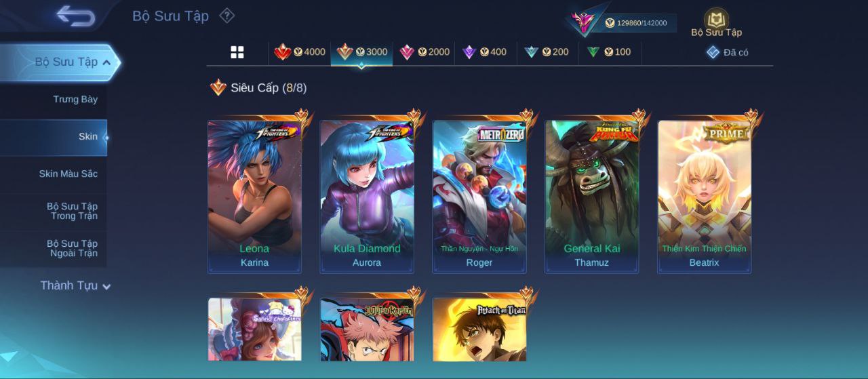The image size is (868, 379).
Task: Open the General Kai Thamuz skin card
Action: click(591, 197)
